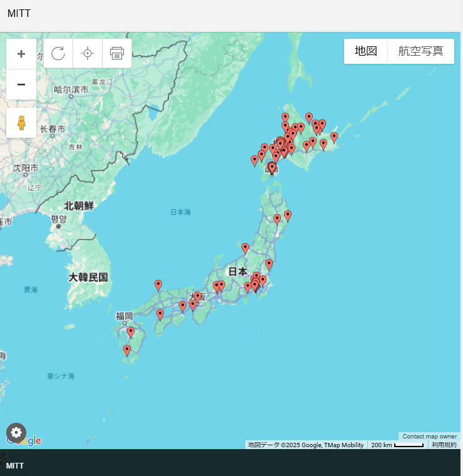Select the easternmost marker in Hokkaido
This screenshot has width=463, height=476.
click(334, 137)
